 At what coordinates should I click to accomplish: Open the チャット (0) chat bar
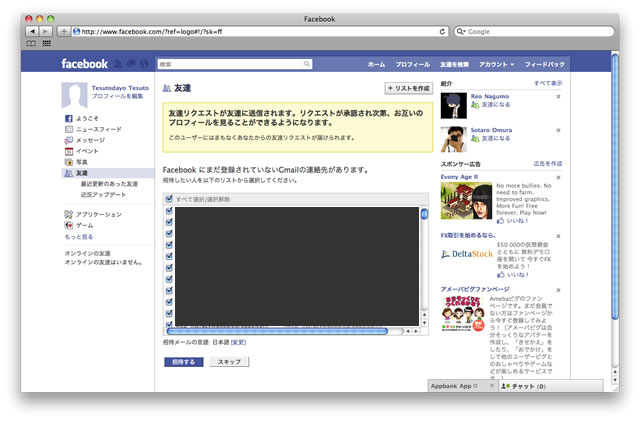[x=550, y=386]
